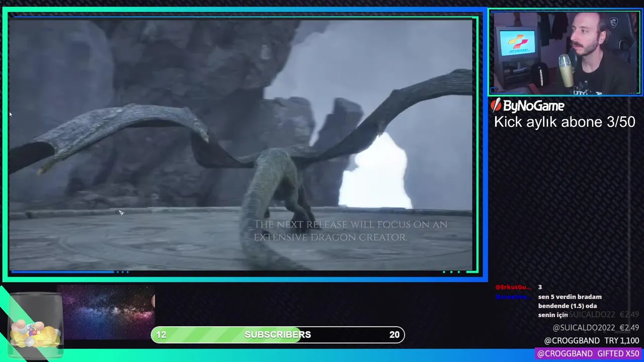Click the egg jar icon

point(35,325)
